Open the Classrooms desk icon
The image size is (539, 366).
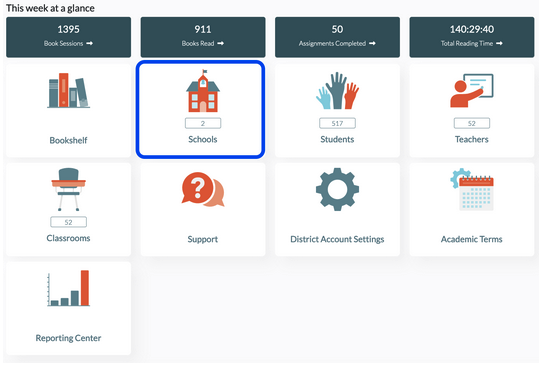[68, 189]
